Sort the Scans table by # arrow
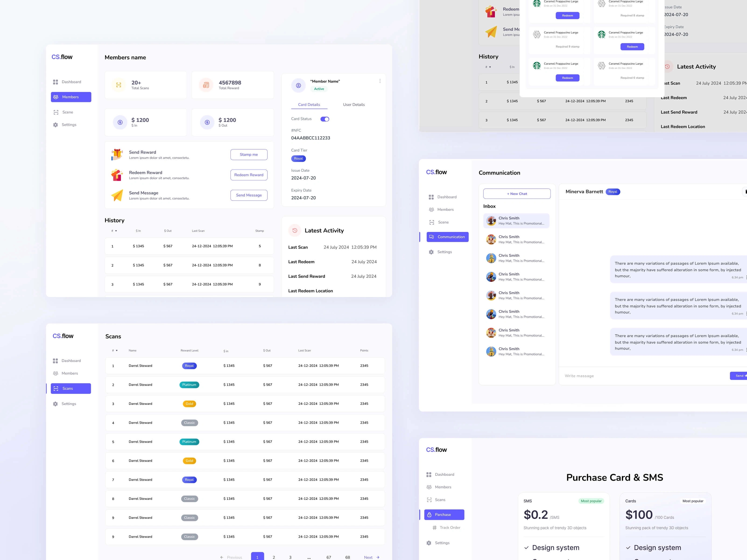The image size is (747, 560). (x=117, y=351)
